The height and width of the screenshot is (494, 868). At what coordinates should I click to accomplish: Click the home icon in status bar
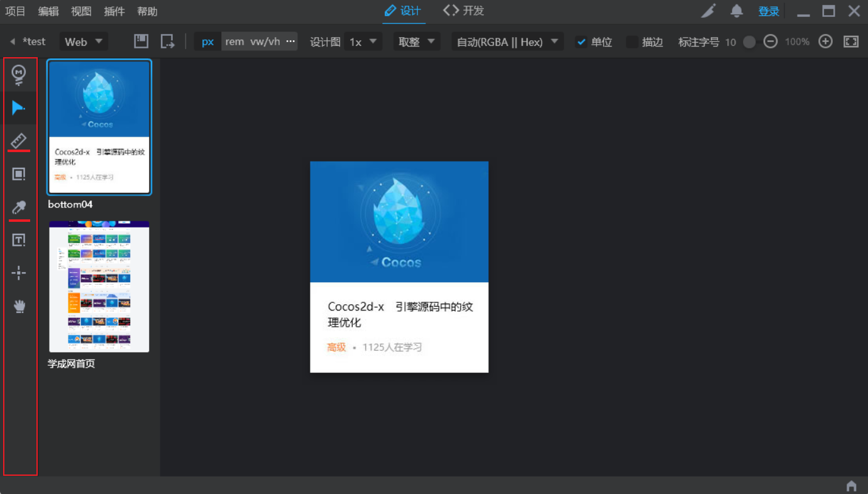point(852,486)
